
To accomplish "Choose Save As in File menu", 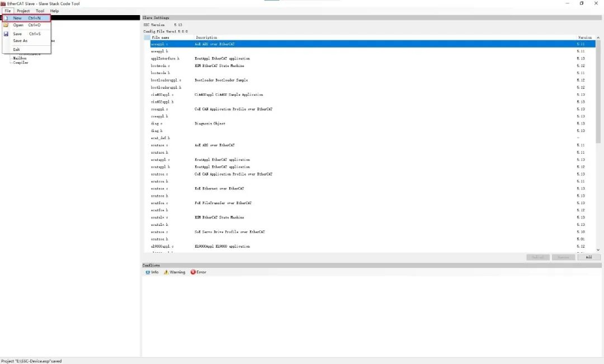I will pos(27,41).
